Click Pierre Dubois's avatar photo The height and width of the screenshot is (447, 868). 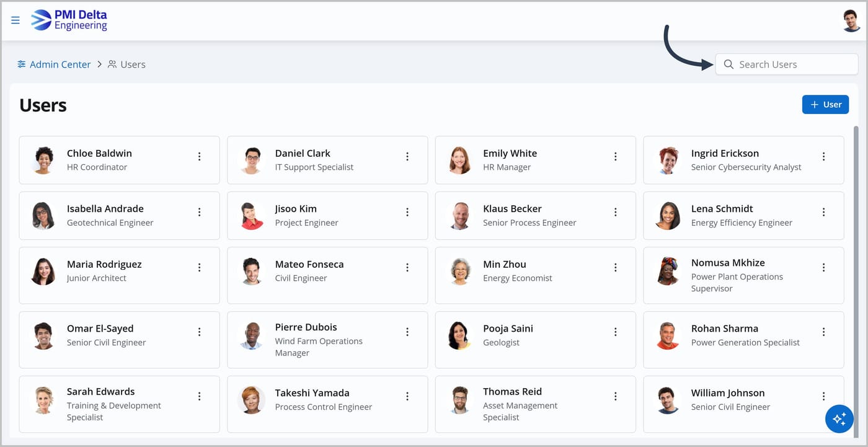(x=252, y=336)
